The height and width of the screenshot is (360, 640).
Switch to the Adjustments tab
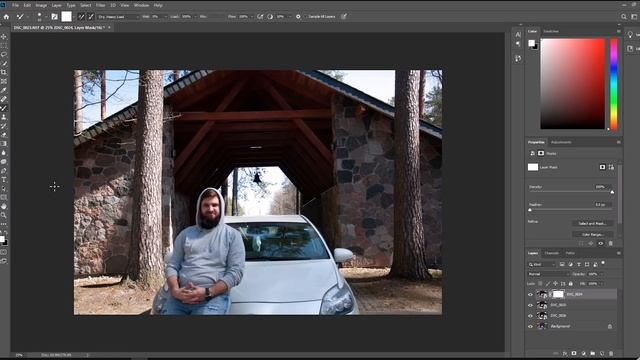coord(561,142)
